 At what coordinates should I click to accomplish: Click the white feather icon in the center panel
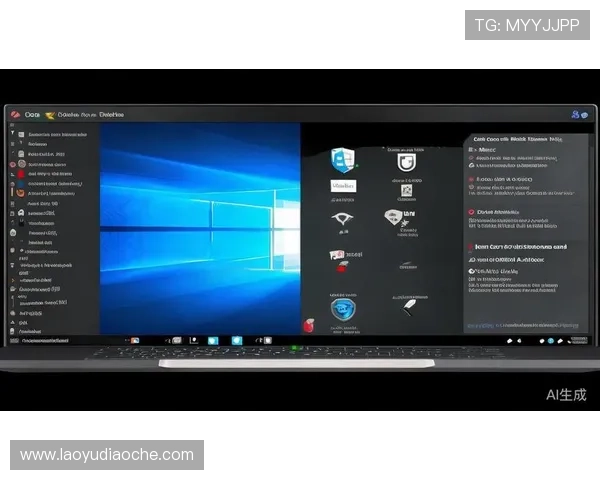tap(406, 308)
